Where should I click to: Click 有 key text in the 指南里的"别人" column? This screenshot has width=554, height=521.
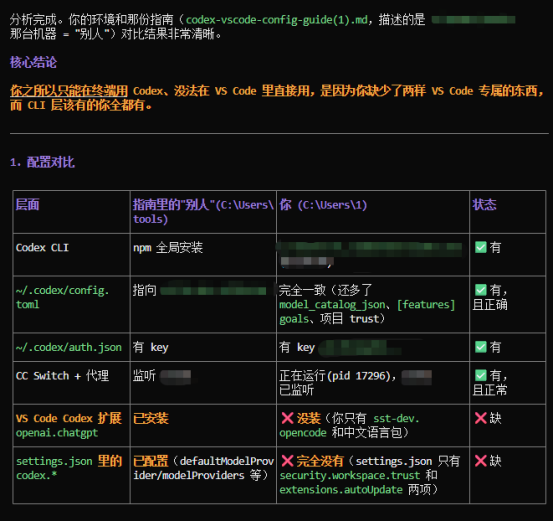tap(151, 347)
